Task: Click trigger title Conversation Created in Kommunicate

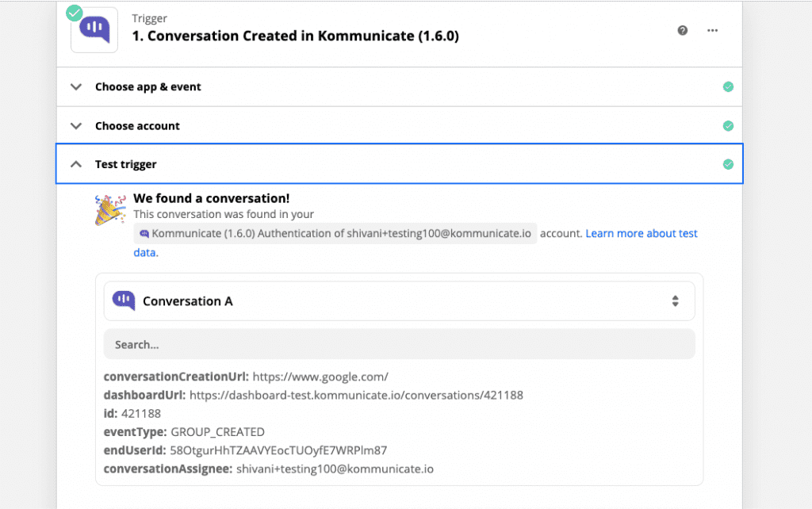Action: [295, 36]
